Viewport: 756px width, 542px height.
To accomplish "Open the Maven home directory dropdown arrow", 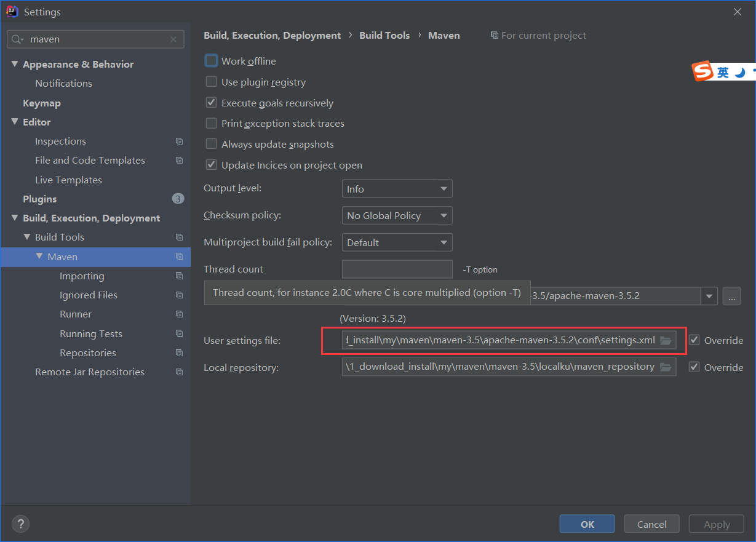I will point(709,296).
